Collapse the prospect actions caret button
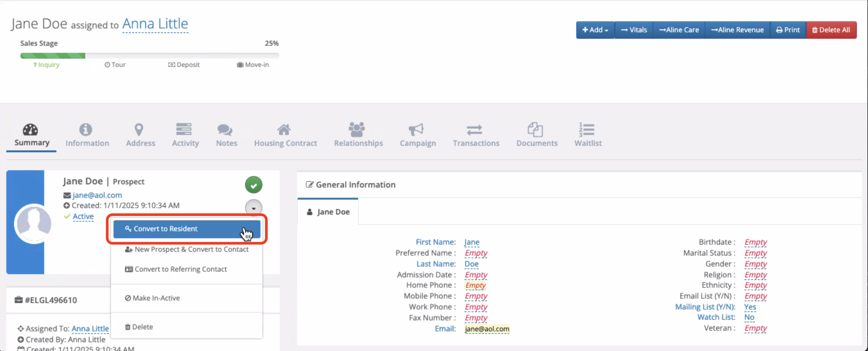The height and width of the screenshot is (351, 868). pyautogui.click(x=253, y=208)
